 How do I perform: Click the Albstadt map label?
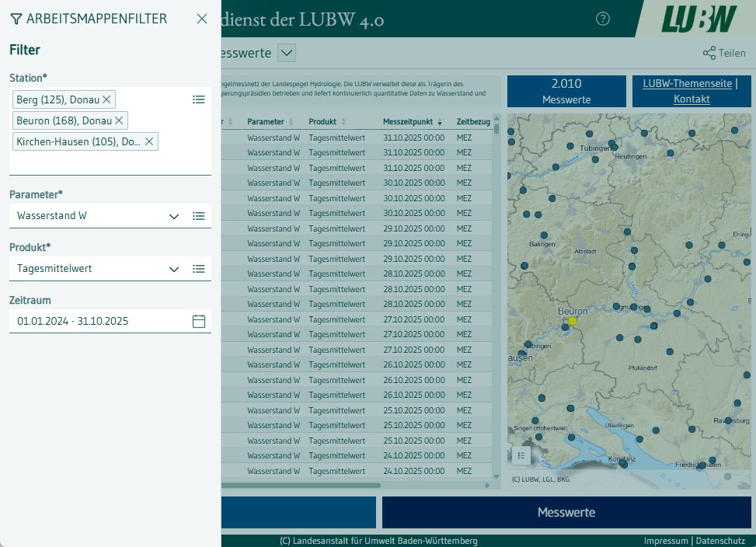click(585, 251)
